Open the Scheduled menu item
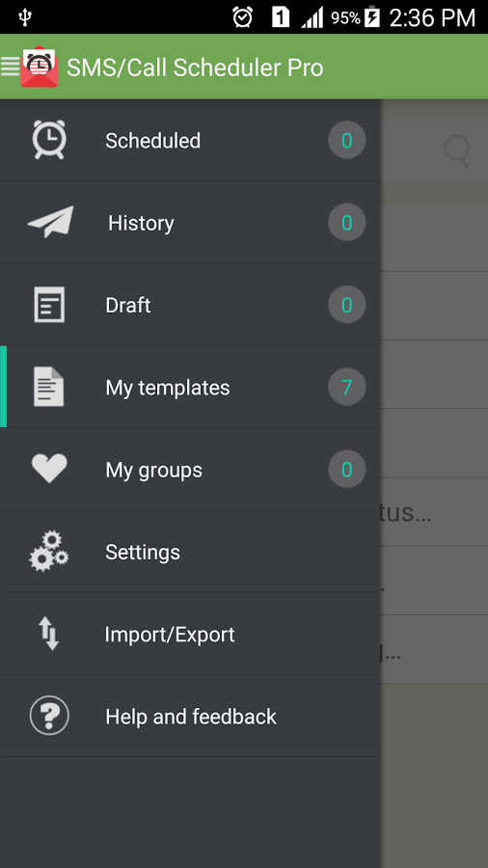This screenshot has height=868, width=488. click(190, 140)
